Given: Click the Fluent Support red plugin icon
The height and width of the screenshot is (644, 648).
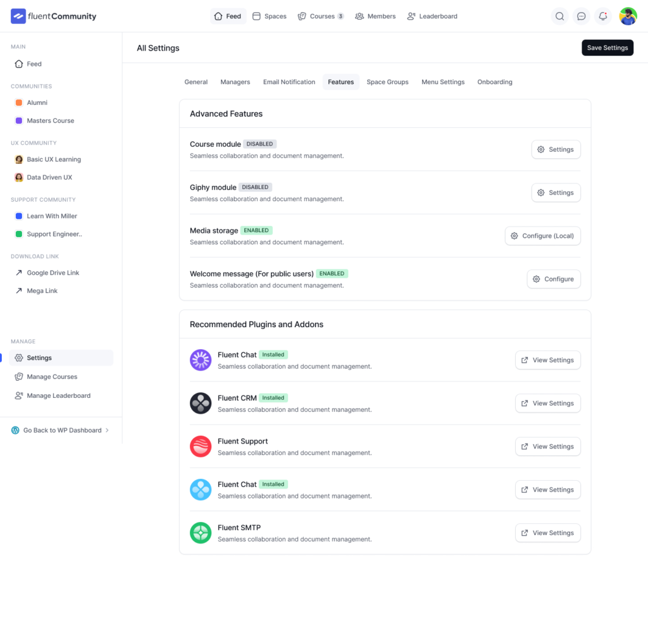Looking at the screenshot, I should 201,447.
